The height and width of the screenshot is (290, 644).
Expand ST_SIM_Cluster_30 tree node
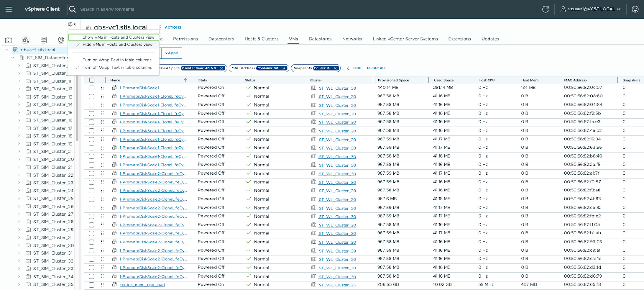tap(19, 245)
